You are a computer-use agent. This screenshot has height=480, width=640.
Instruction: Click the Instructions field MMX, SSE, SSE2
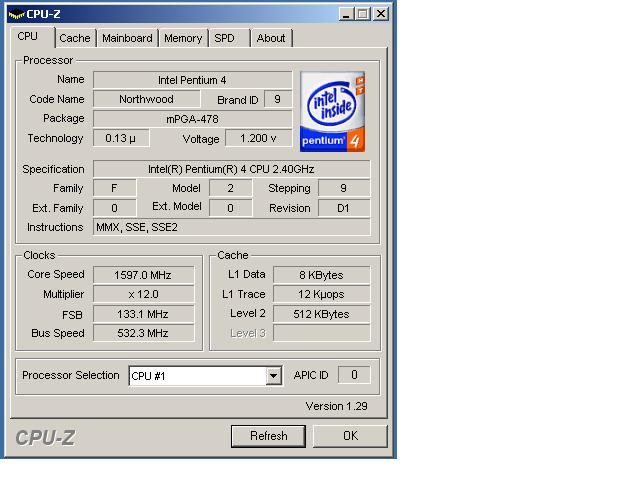point(231,227)
